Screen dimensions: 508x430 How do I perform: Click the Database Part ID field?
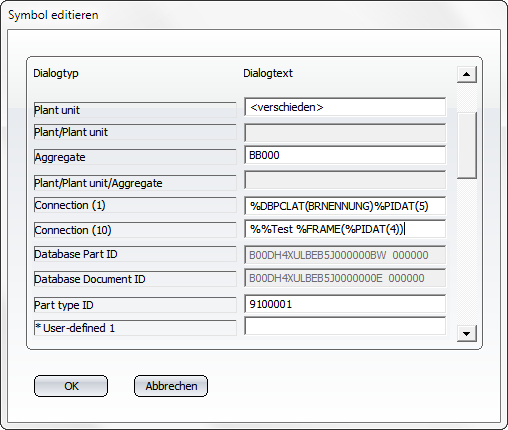pos(345,255)
